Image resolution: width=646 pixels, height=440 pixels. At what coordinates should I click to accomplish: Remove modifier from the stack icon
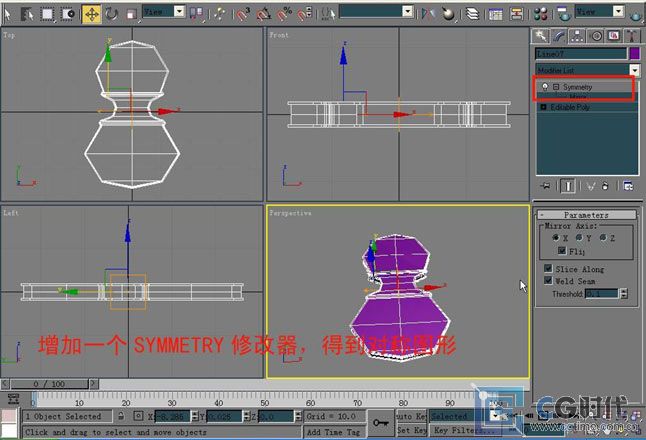click(605, 186)
